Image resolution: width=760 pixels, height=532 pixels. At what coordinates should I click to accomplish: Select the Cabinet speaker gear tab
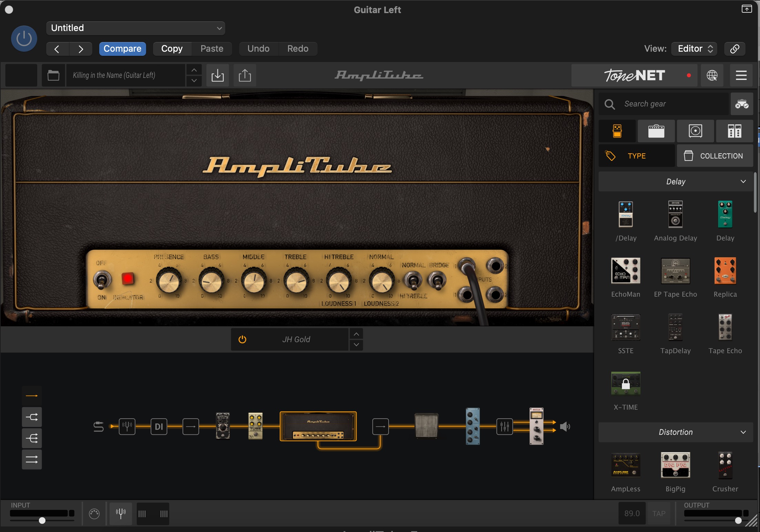pos(695,131)
